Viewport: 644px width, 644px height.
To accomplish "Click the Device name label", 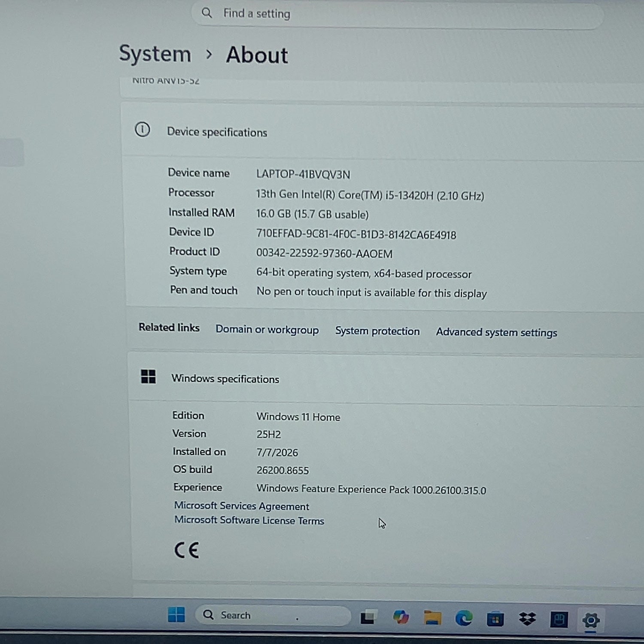I will (199, 173).
